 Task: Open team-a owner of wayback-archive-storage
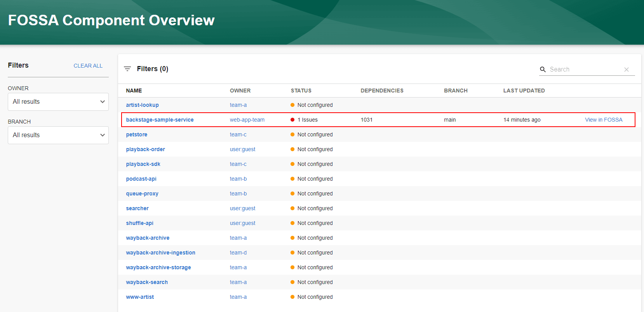pos(238,267)
